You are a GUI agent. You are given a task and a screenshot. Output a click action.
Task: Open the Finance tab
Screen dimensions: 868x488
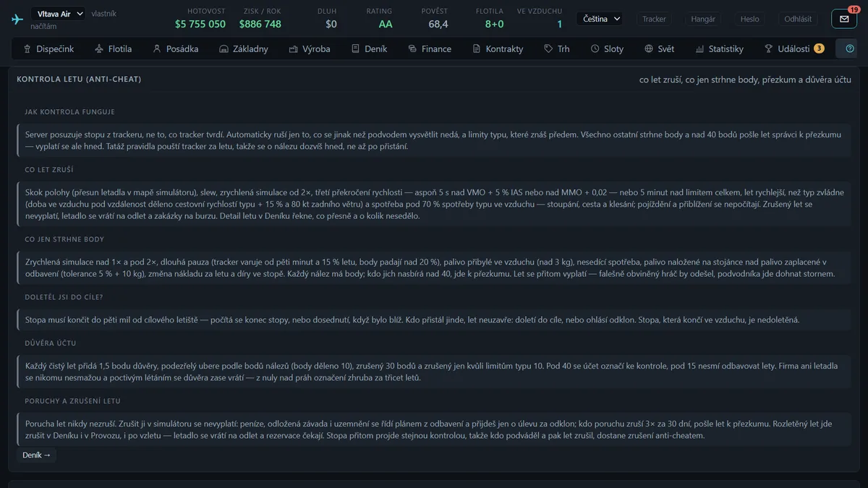pos(430,48)
